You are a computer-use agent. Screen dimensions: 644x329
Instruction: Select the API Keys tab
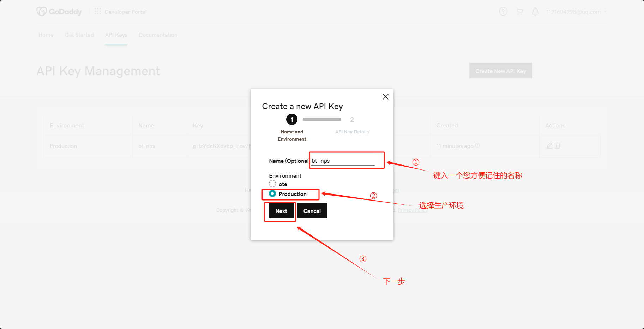point(116,35)
